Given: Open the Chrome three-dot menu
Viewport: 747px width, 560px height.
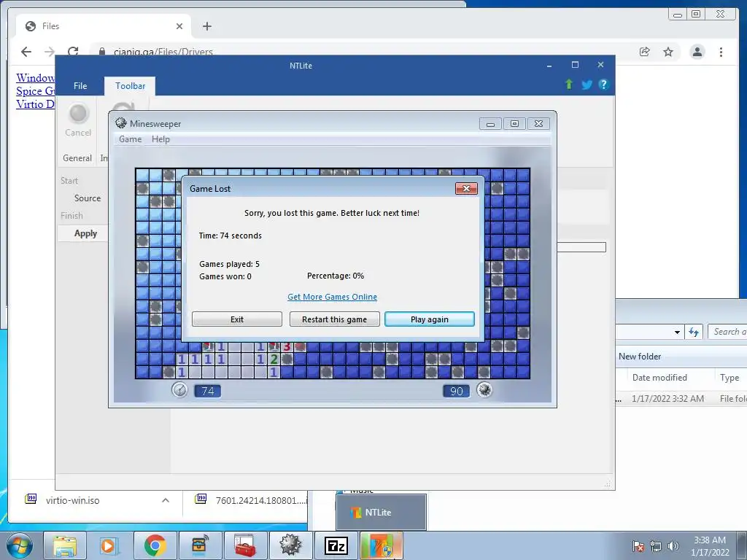Looking at the screenshot, I should click(721, 52).
